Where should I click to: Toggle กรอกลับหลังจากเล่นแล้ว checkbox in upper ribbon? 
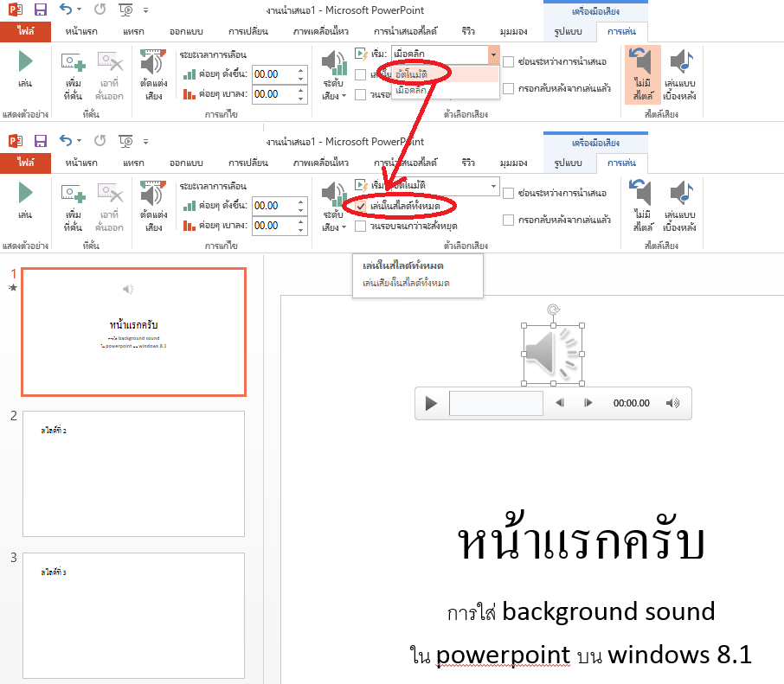[509, 88]
